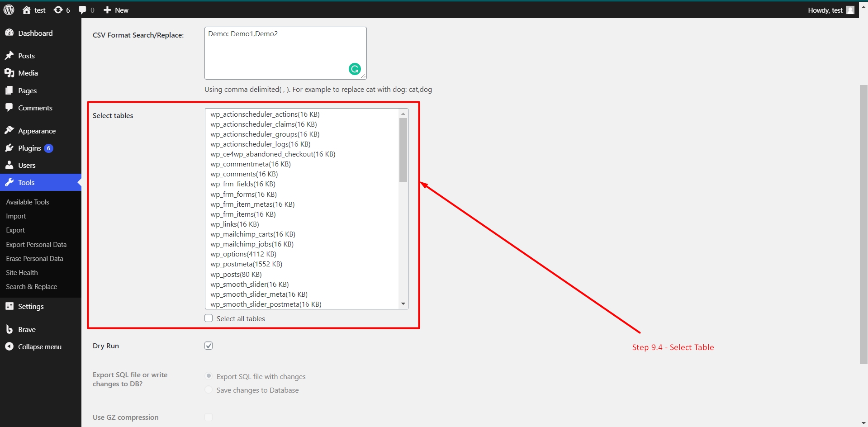Click the Pages sidebar icon
The height and width of the screenshot is (427, 868).
[9, 90]
